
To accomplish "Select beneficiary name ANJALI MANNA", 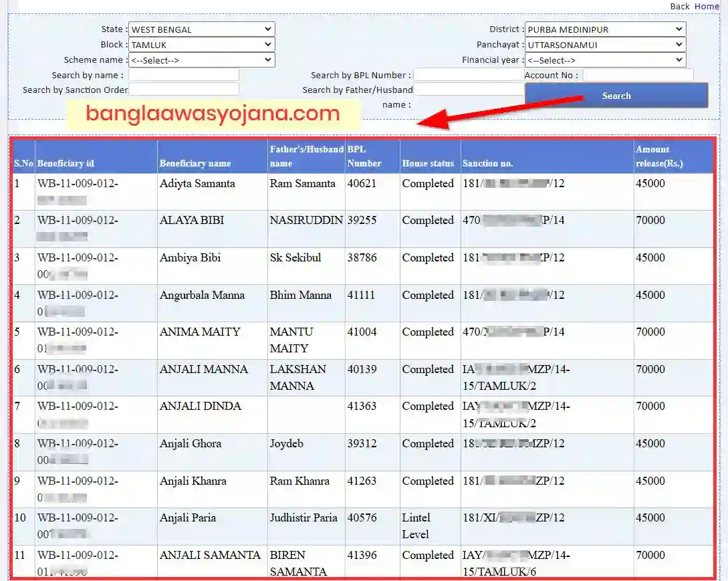I will click(204, 369).
